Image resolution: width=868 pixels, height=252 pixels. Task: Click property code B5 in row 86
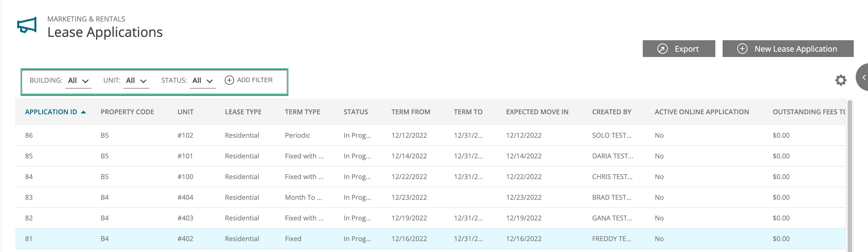point(104,135)
